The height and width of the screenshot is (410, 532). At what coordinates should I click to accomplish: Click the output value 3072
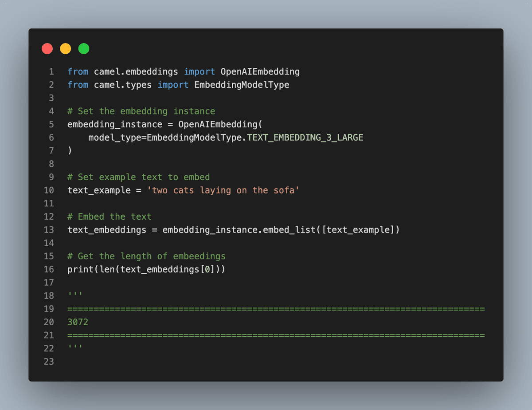pyautogui.click(x=78, y=322)
